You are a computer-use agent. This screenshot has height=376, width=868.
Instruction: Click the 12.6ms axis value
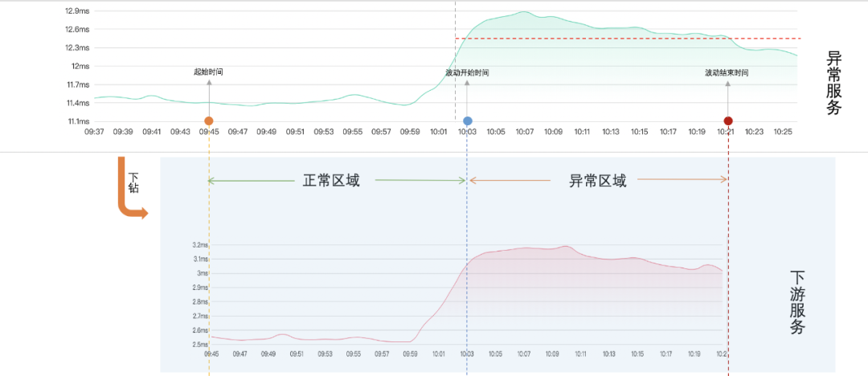point(77,30)
